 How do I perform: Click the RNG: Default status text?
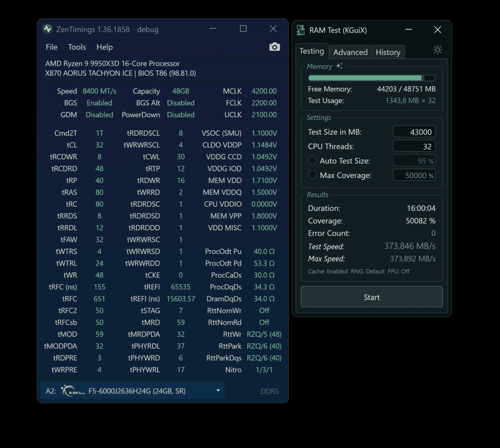(368, 271)
